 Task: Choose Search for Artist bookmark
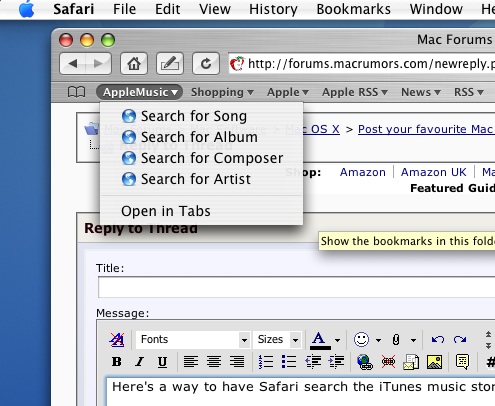pos(201,179)
